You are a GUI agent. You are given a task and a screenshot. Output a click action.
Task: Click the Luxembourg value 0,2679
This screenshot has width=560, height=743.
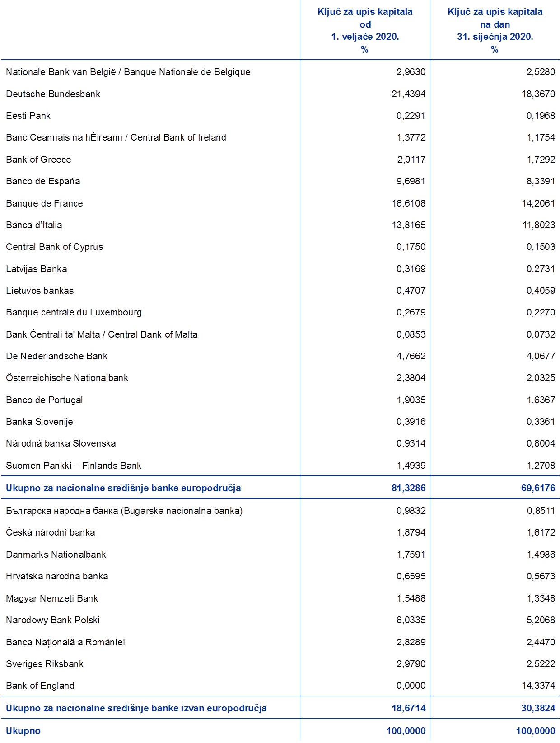click(x=411, y=312)
